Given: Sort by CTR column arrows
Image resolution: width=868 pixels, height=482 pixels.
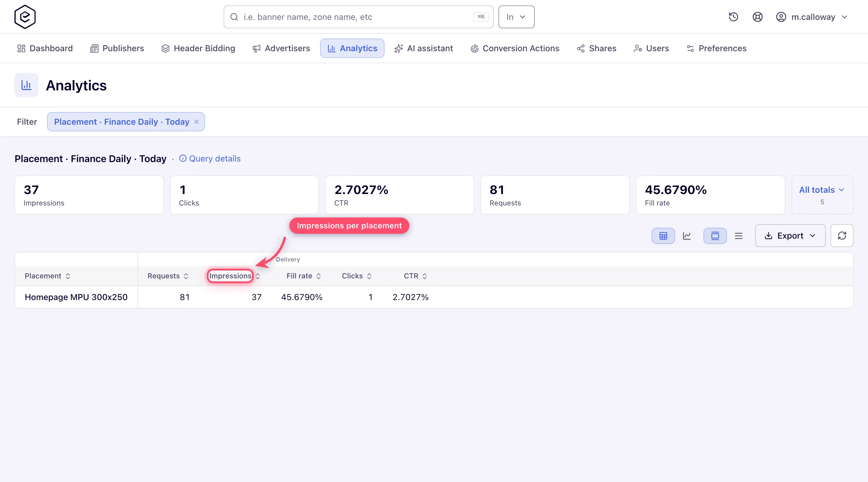Looking at the screenshot, I should coord(425,276).
